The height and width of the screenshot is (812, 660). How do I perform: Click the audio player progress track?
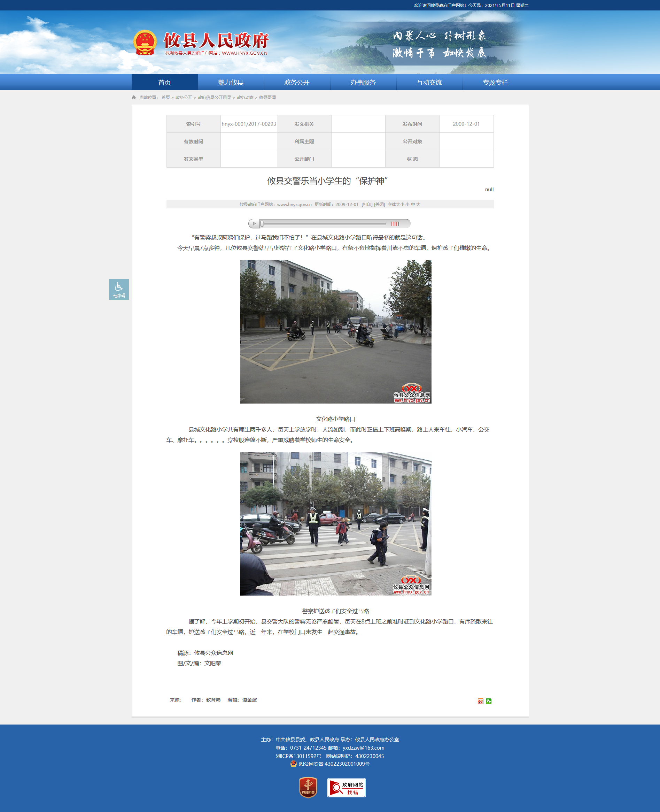click(323, 224)
